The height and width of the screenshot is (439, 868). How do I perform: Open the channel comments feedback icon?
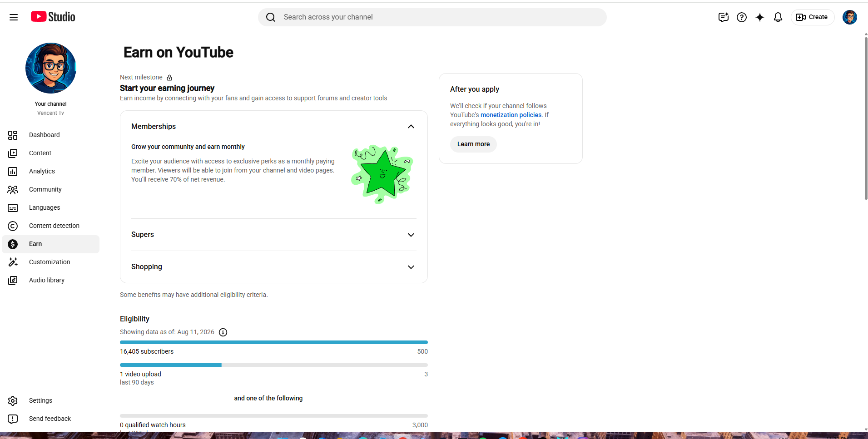[x=724, y=17]
